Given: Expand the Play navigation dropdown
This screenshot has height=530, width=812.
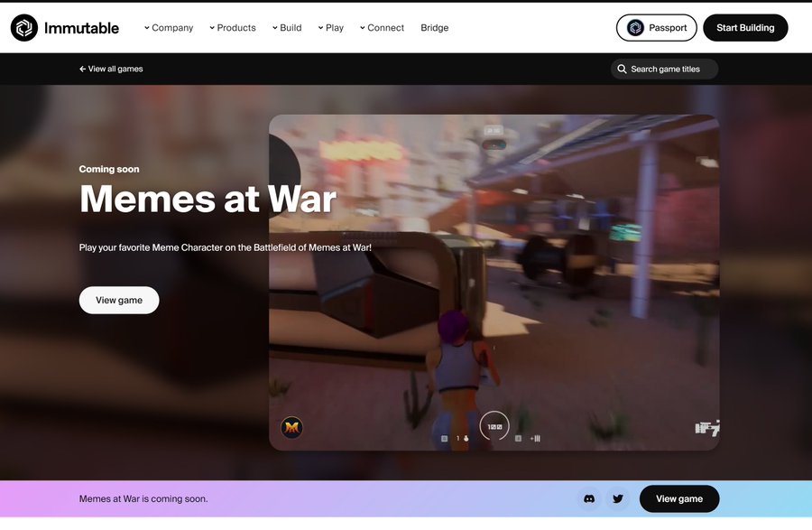Looking at the screenshot, I should click(334, 27).
